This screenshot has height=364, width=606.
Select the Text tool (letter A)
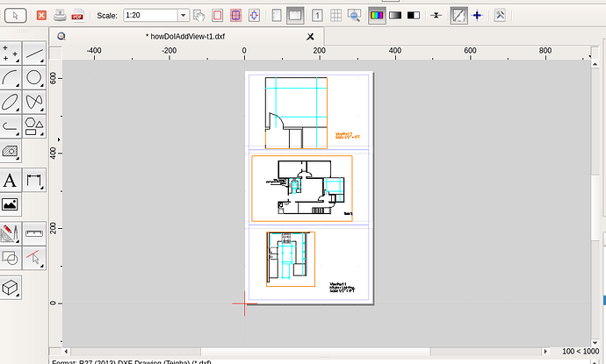[11, 181]
